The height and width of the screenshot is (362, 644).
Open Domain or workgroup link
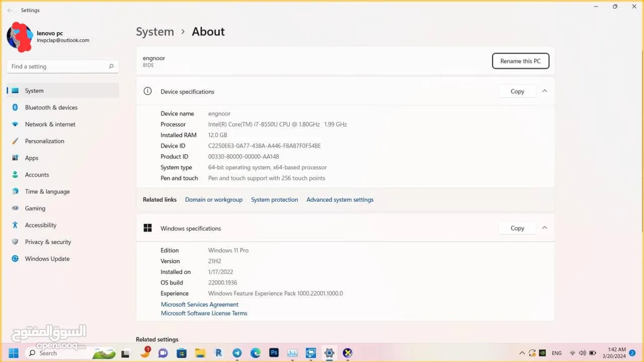click(x=213, y=200)
